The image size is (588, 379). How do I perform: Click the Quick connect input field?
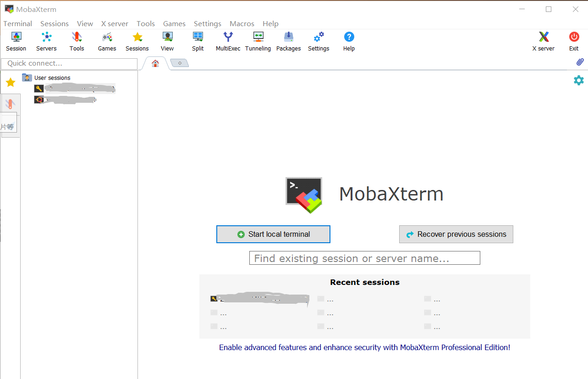pyautogui.click(x=69, y=63)
